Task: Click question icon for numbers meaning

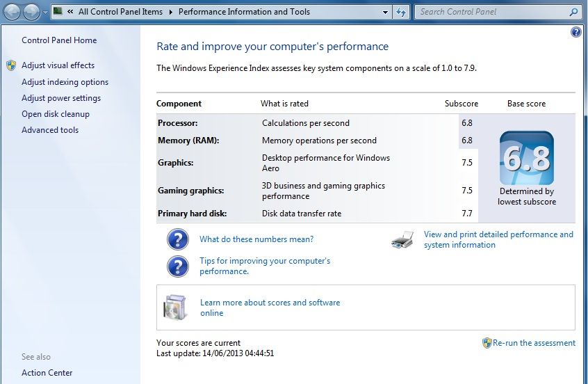Action: 178,239
